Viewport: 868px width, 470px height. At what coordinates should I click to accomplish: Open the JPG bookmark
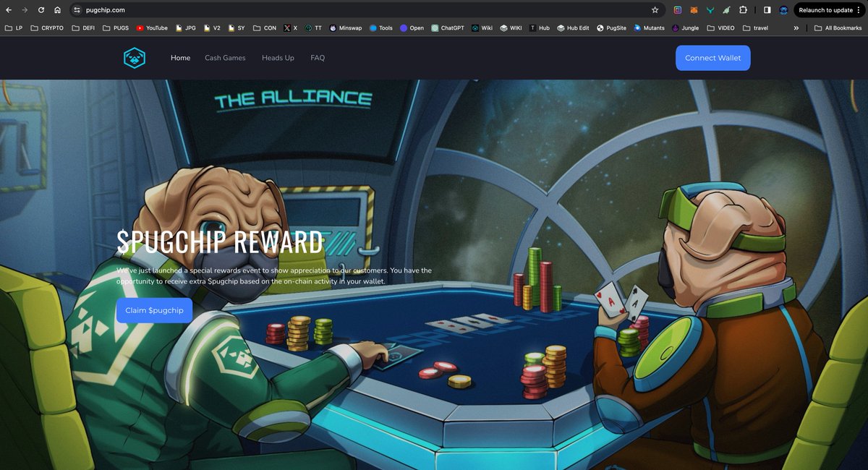[x=185, y=28]
